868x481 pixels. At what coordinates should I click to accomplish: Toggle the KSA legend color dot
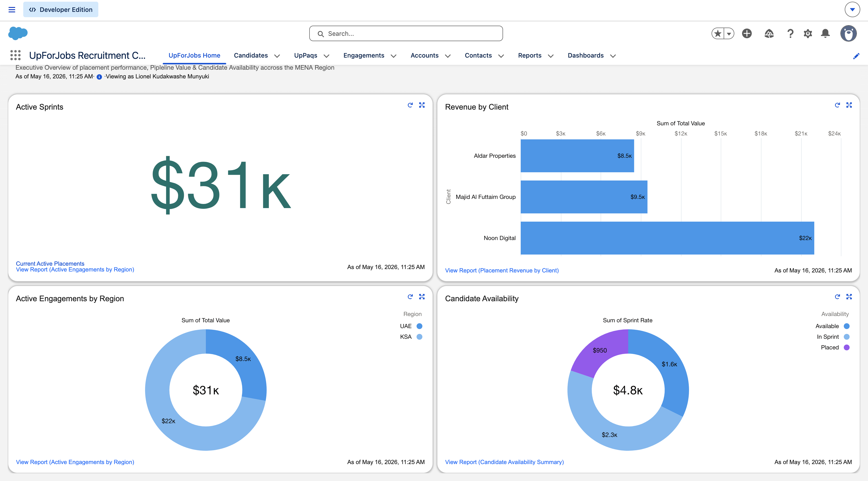point(419,337)
